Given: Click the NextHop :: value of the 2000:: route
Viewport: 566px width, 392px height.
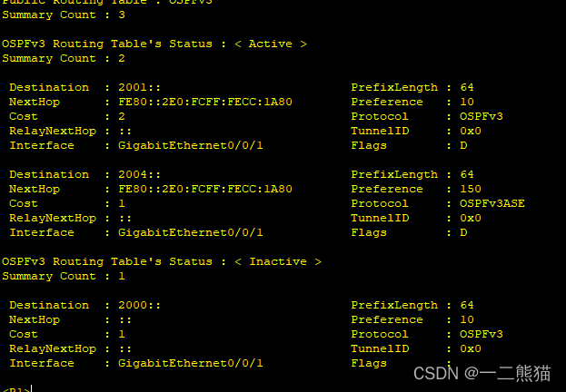Looking at the screenshot, I should pos(125,319).
